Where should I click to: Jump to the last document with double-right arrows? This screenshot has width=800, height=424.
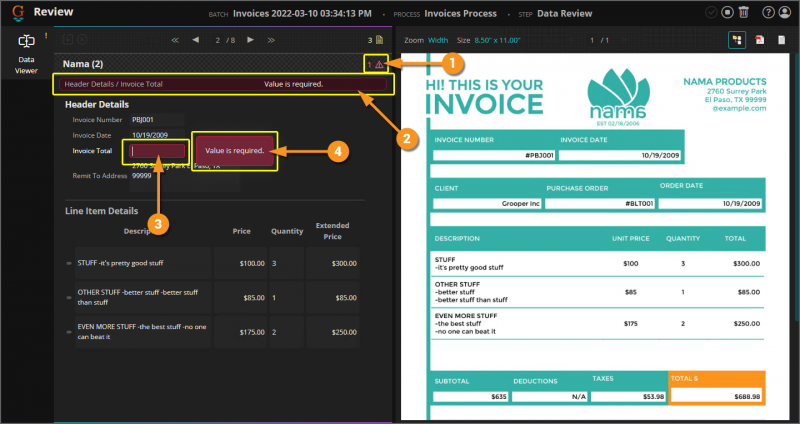click(x=271, y=40)
